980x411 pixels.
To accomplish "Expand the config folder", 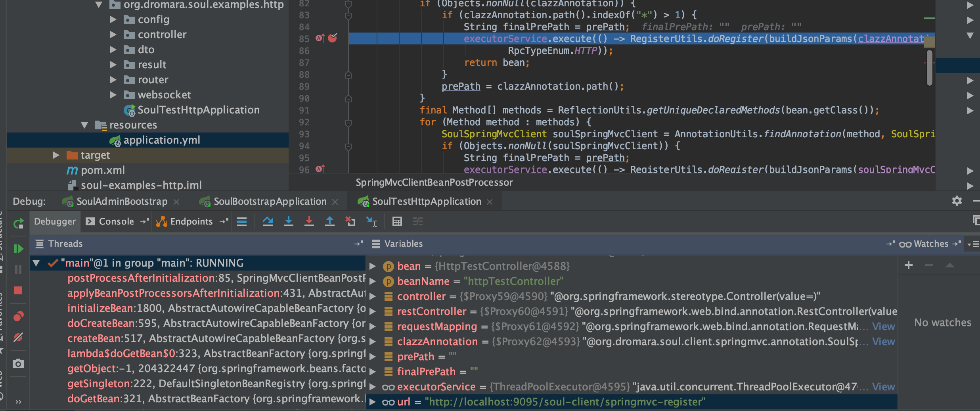I will [113, 19].
